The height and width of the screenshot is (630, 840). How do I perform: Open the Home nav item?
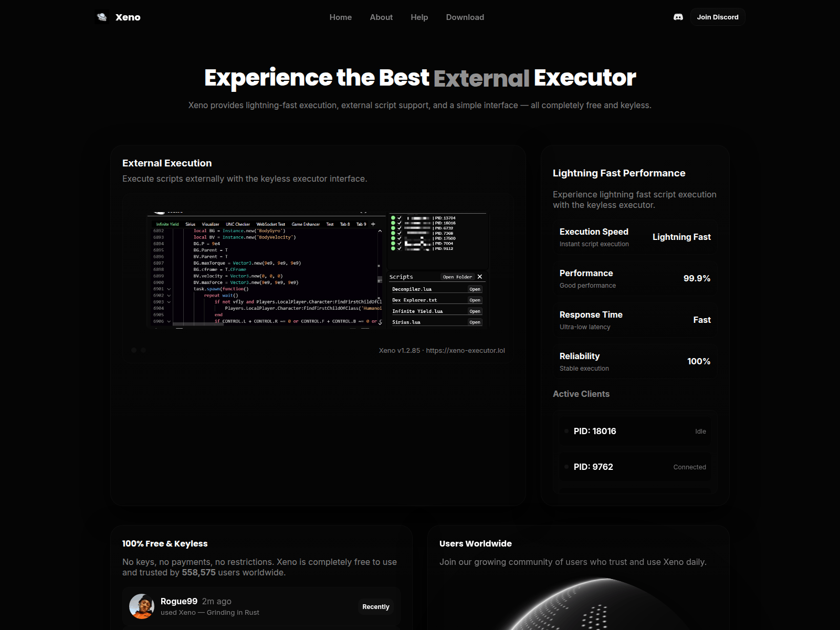[x=341, y=17]
